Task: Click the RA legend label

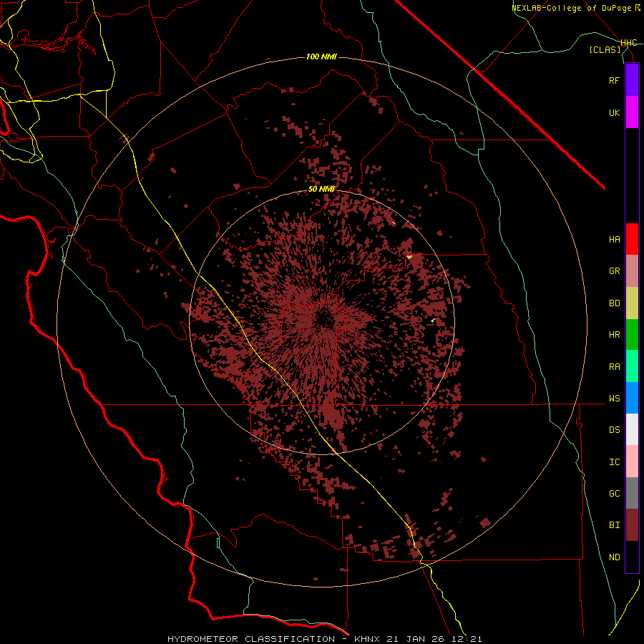Action: [614, 367]
